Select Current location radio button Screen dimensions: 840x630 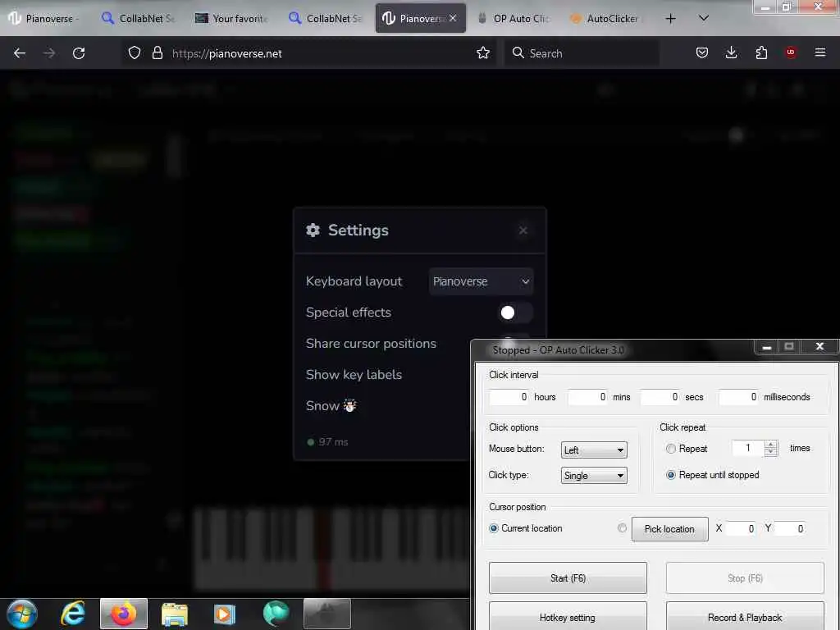494,528
